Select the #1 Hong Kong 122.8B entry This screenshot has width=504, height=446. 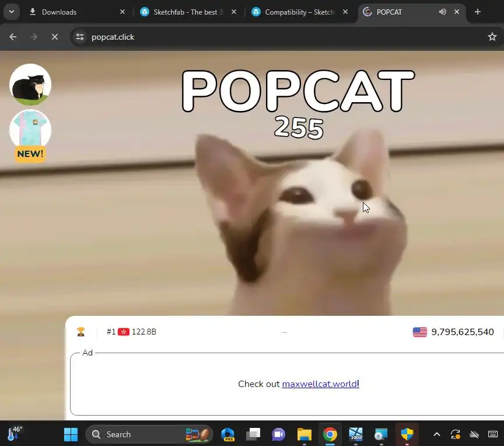(x=131, y=332)
